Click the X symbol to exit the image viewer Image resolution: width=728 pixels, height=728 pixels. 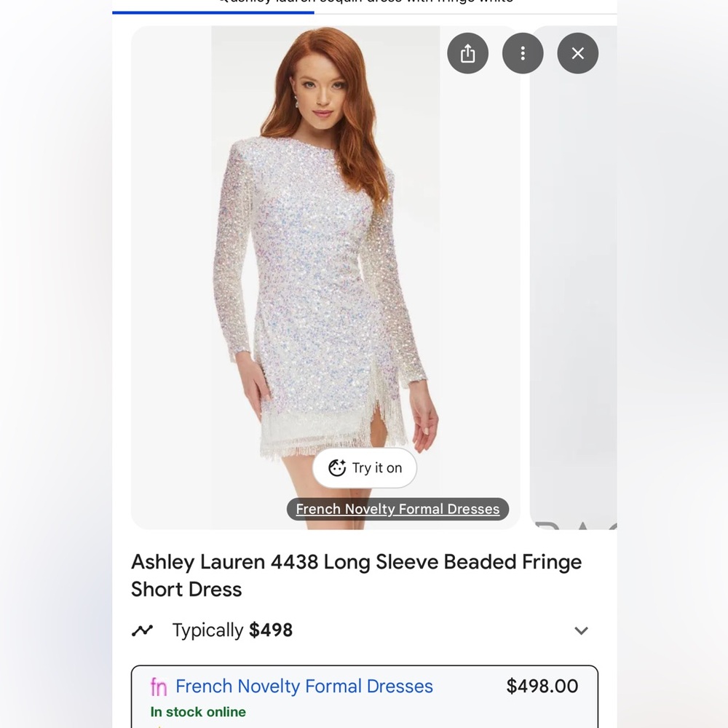577,53
